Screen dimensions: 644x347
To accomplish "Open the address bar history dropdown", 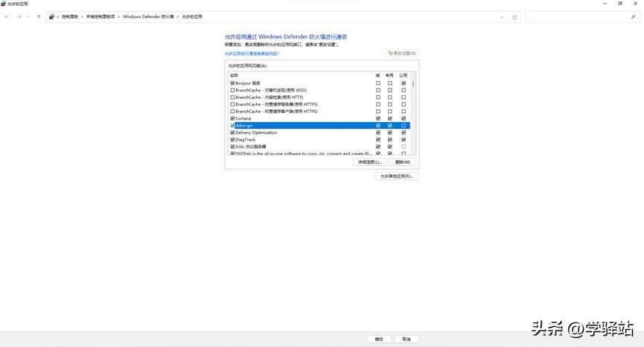I will click(502, 17).
